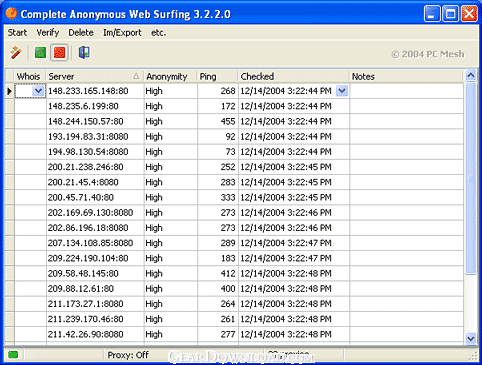Sort by the Ping column header

(x=217, y=76)
